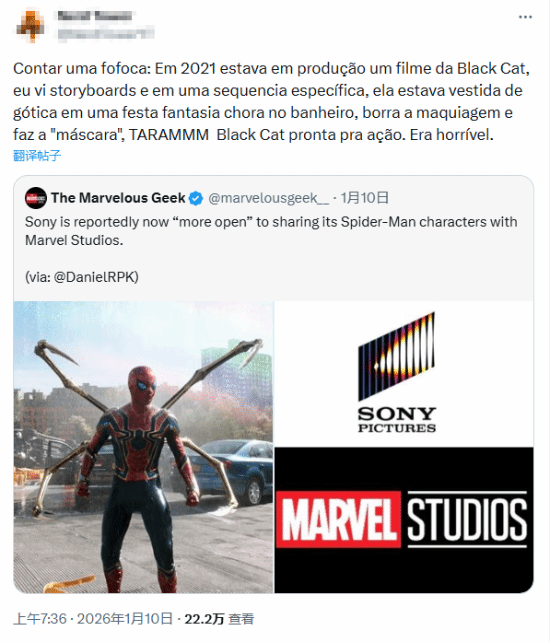Click the @marvelousgeek__ handle
The width and height of the screenshot is (550, 642).
269,198
